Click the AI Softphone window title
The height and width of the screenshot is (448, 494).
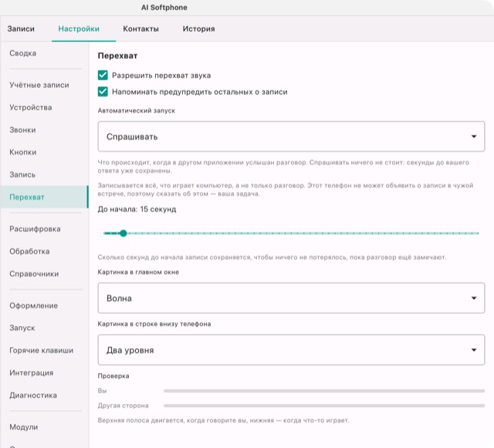(164, 8)
